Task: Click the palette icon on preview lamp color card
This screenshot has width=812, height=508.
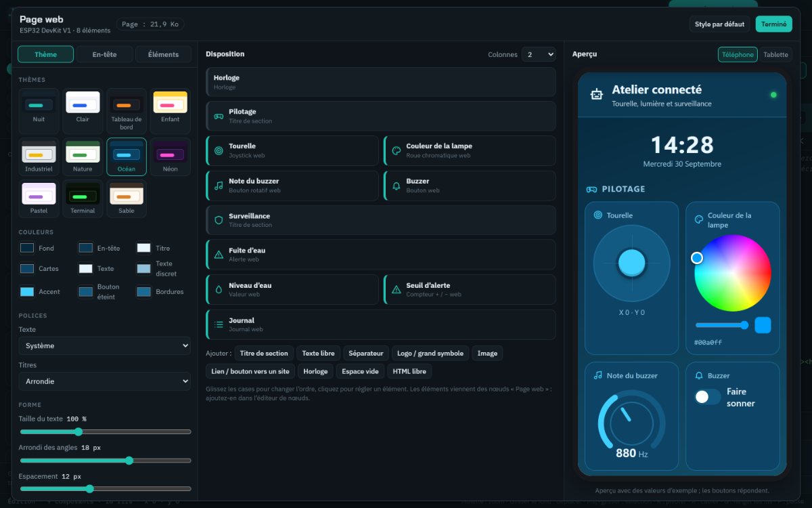Action: tap(699, 219)
